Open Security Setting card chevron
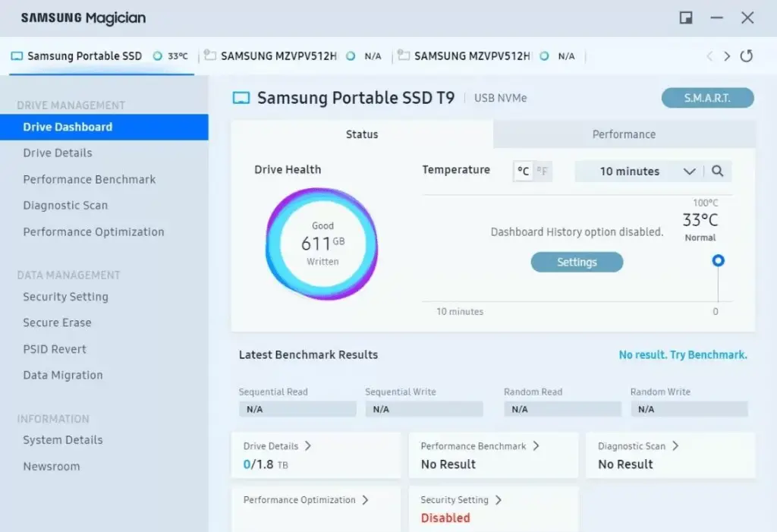 (498, 500)
